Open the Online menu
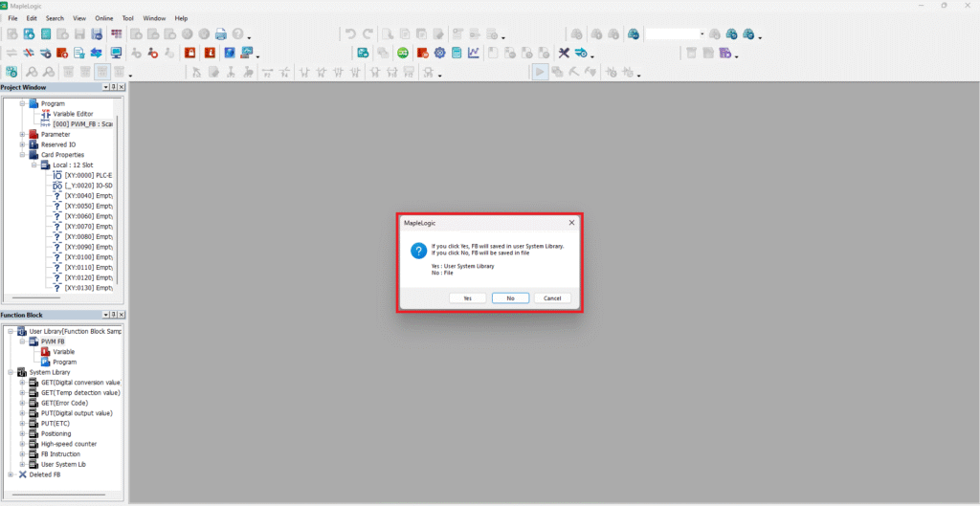The height and width of the screenshot is (506, 980). [104, 19]
